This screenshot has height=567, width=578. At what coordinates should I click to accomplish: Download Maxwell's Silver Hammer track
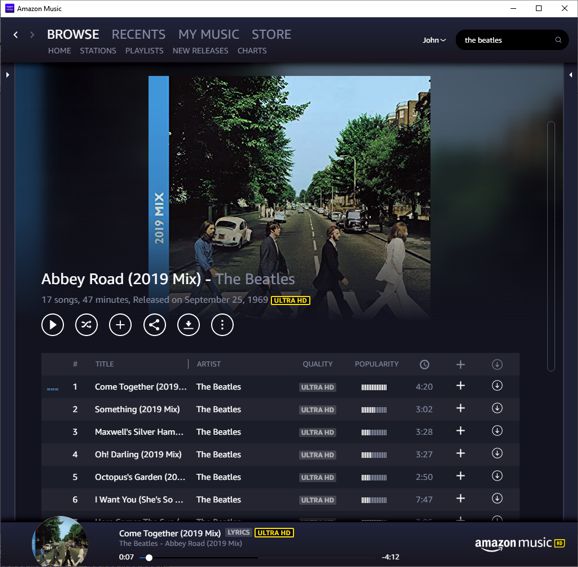tap(497, 431)
